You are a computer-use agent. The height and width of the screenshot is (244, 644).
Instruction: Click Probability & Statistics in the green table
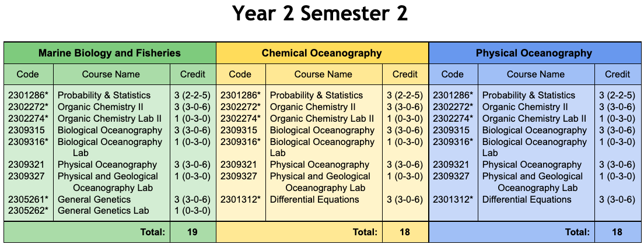click(x=104, y=96)
